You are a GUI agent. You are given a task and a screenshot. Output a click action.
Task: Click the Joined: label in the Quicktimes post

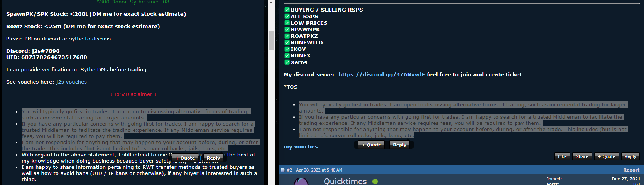click(x=554, y=179)
